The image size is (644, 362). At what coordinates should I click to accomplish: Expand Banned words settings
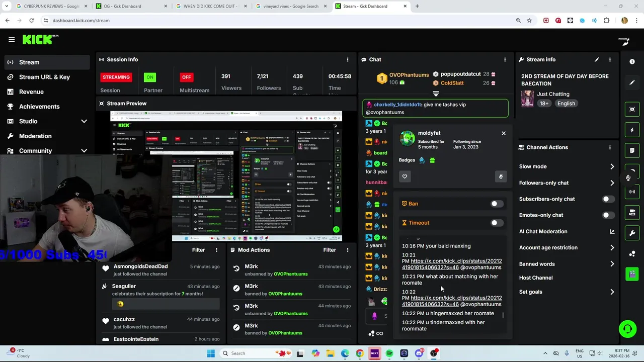(x=612, y=264)
